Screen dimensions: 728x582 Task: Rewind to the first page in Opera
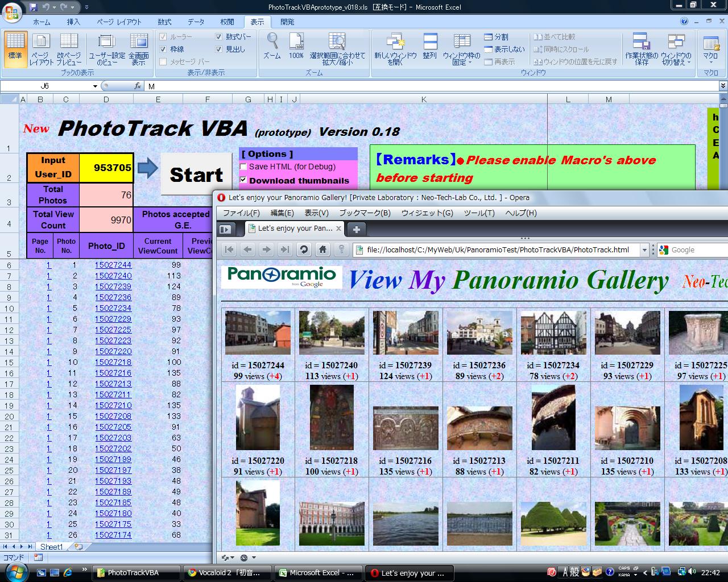point(229,250)
